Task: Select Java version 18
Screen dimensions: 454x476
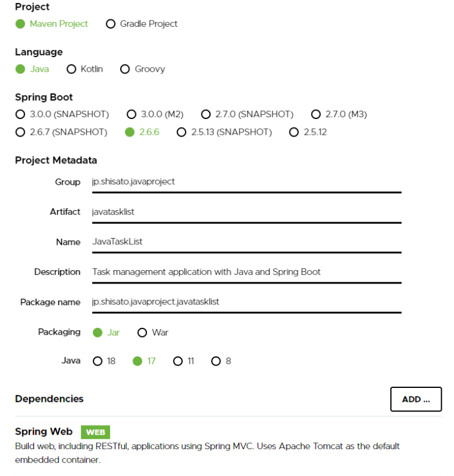Action: (x=97, y=361)
